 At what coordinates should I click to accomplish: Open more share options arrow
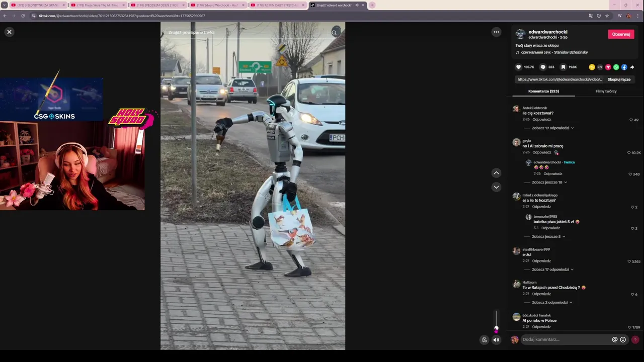coord(632,67)
